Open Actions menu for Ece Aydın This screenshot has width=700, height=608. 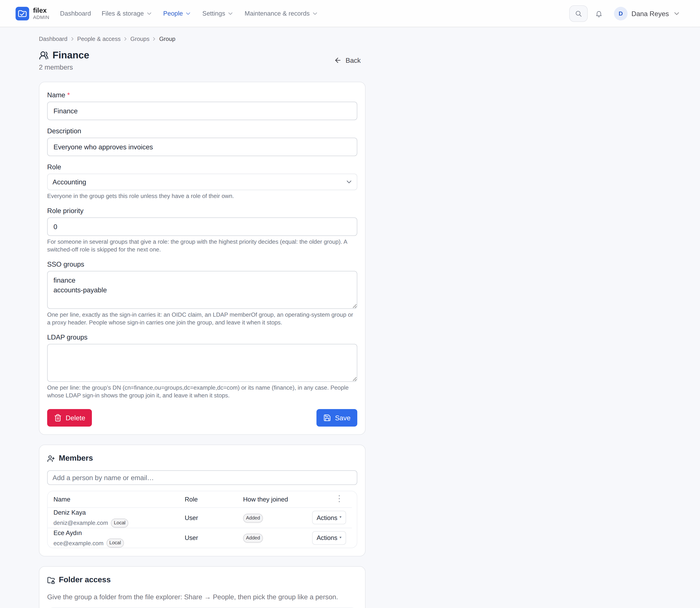tap(329, 538)
